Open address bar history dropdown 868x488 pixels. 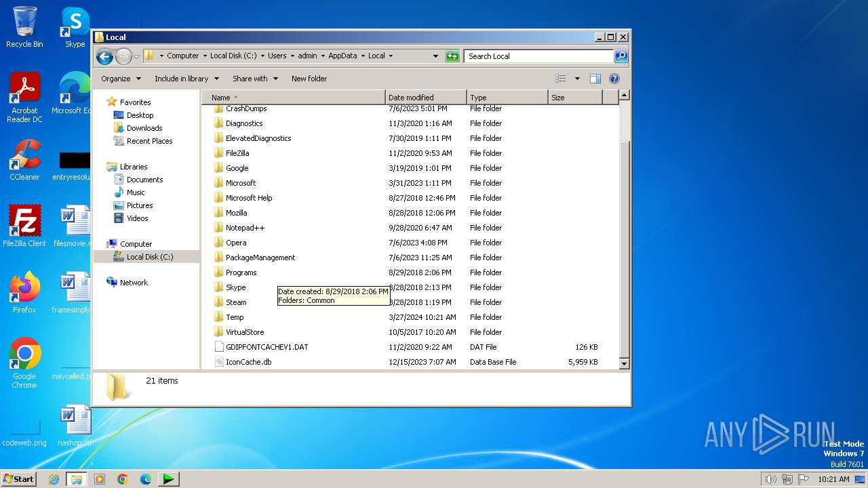click(435, 56)
